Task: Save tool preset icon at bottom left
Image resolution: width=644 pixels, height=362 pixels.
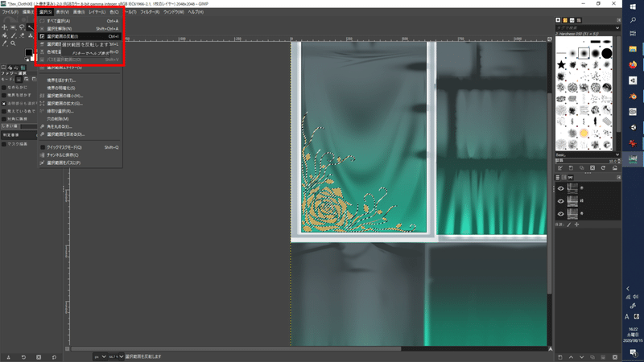Action: (x=8, y=357)
